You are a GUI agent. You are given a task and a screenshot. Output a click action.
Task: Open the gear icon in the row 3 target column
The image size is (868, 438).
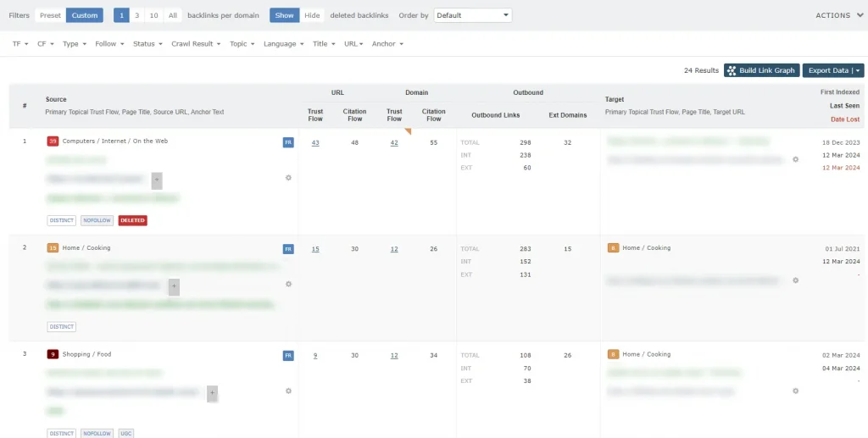[795, 391]
